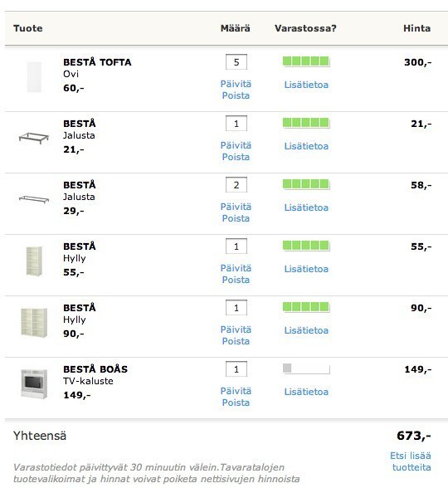This screenshot has width=448, height=488.
Task: View the 55,- Hylly shelf image
Action: [x=34, y=261]
